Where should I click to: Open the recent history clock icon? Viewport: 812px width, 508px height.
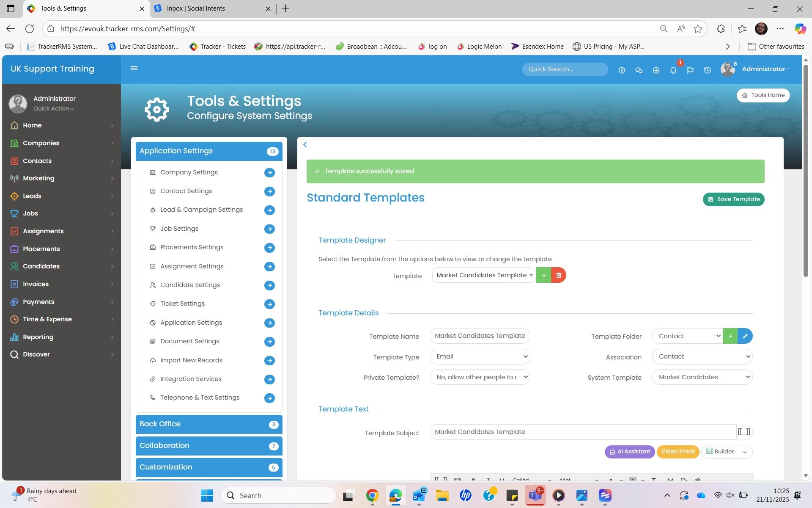[x=707, y=70]
